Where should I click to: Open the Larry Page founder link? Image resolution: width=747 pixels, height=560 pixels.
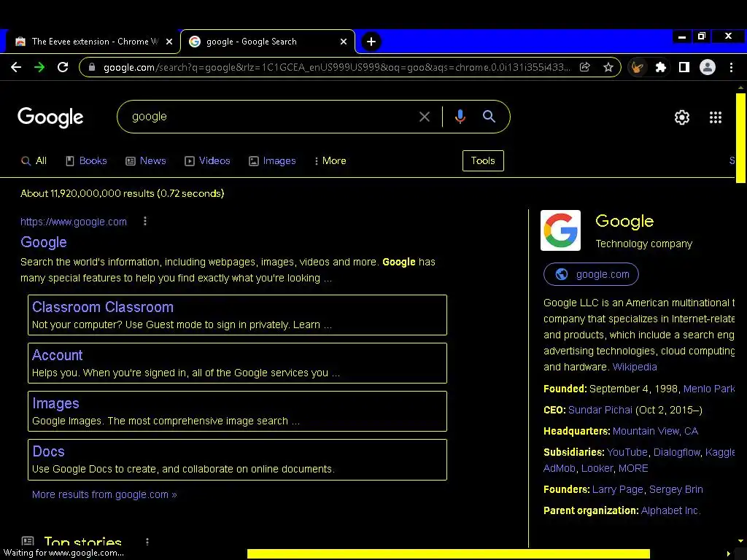pos(617,489)
